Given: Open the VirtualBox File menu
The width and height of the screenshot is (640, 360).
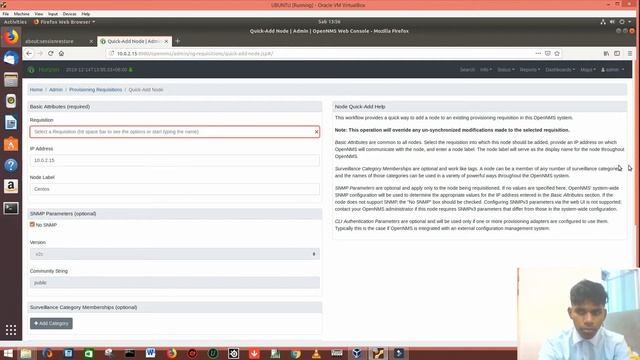Looking at the screenshot, I should coord(6,14).
